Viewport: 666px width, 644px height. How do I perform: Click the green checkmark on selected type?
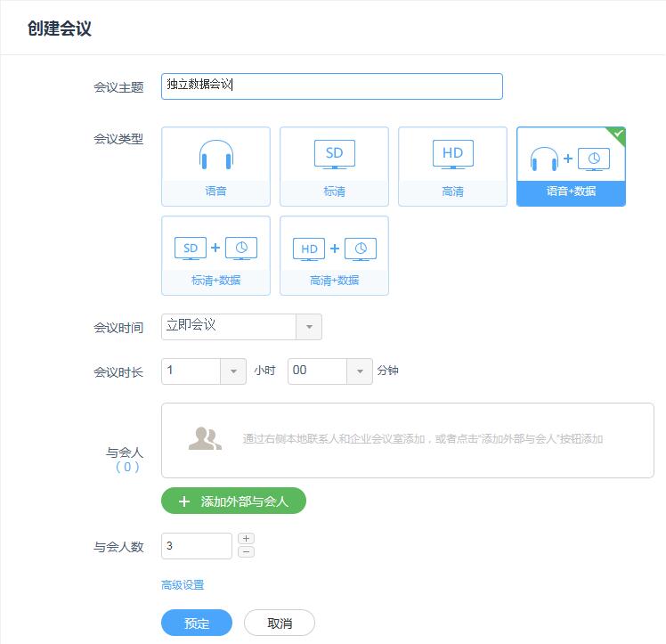coord(619,134)
